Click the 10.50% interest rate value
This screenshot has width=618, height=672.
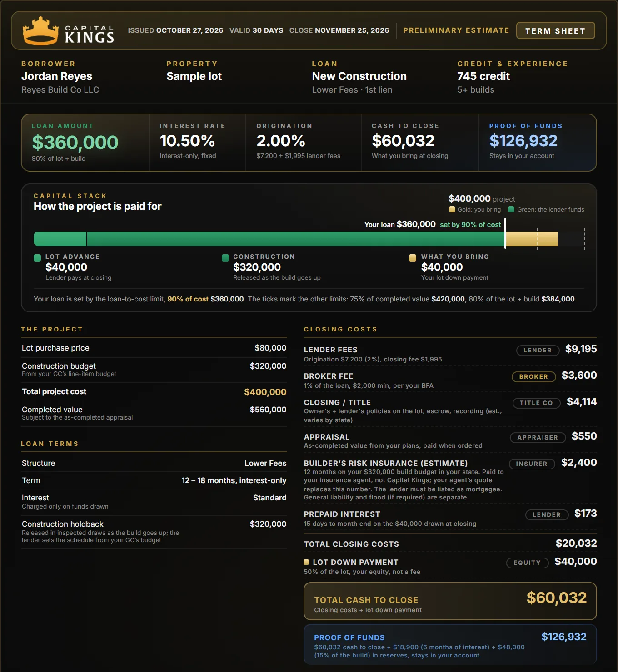pyautogui.click(x=187, y=141)
